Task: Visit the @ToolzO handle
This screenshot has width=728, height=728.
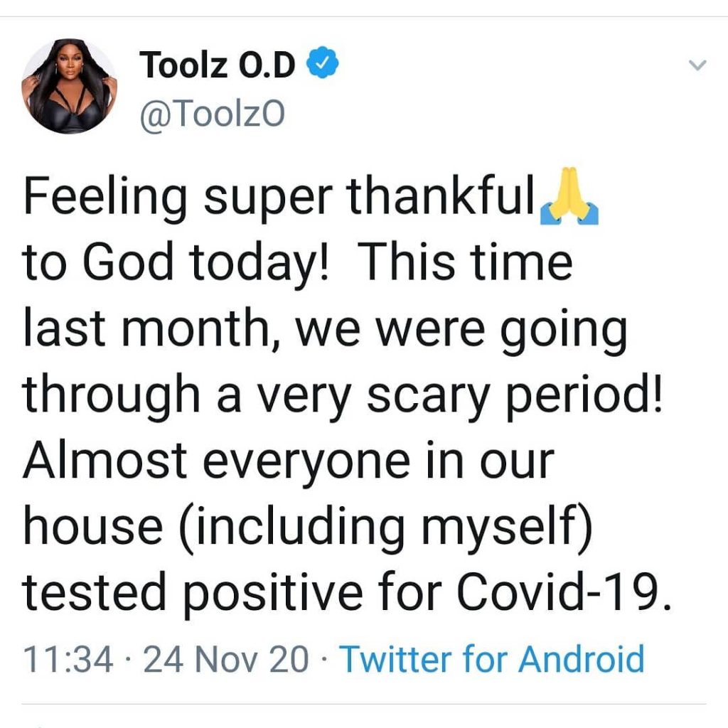Action: (212, 113)
